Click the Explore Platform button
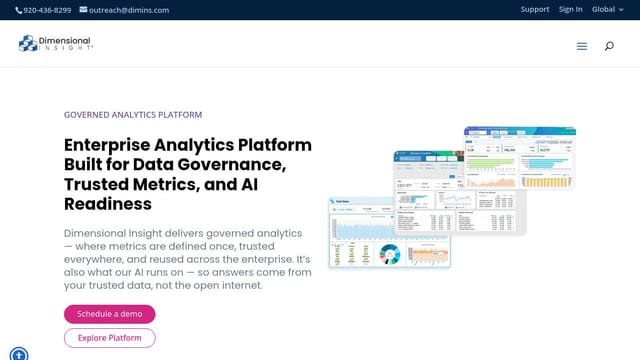640x360 pixels. click(x=109, y=338)
